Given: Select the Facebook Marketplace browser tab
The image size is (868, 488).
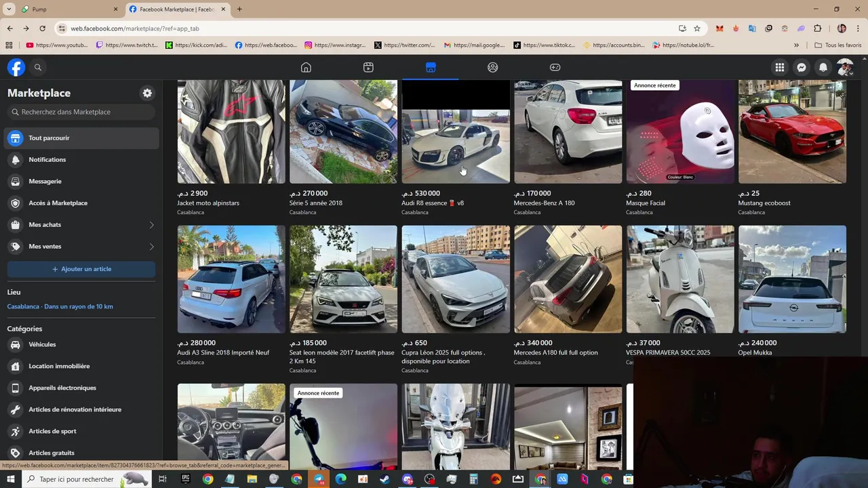Looking at the screenshot, I should [x=178, y=9].
